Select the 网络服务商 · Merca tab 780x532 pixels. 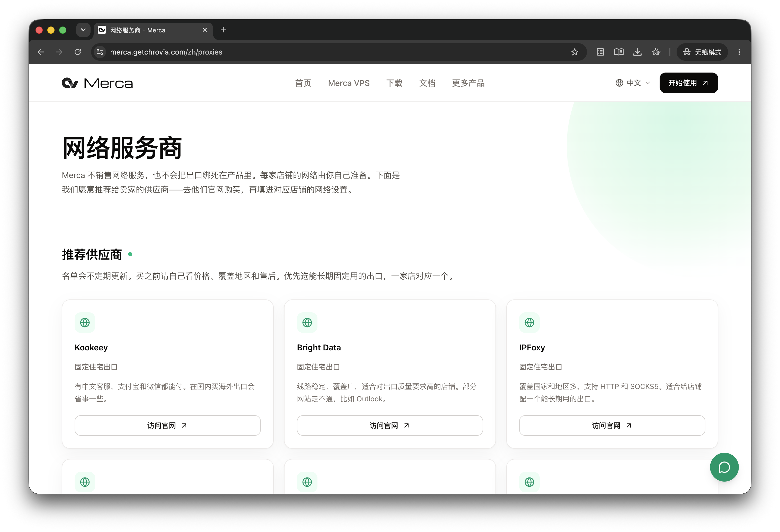153,30
